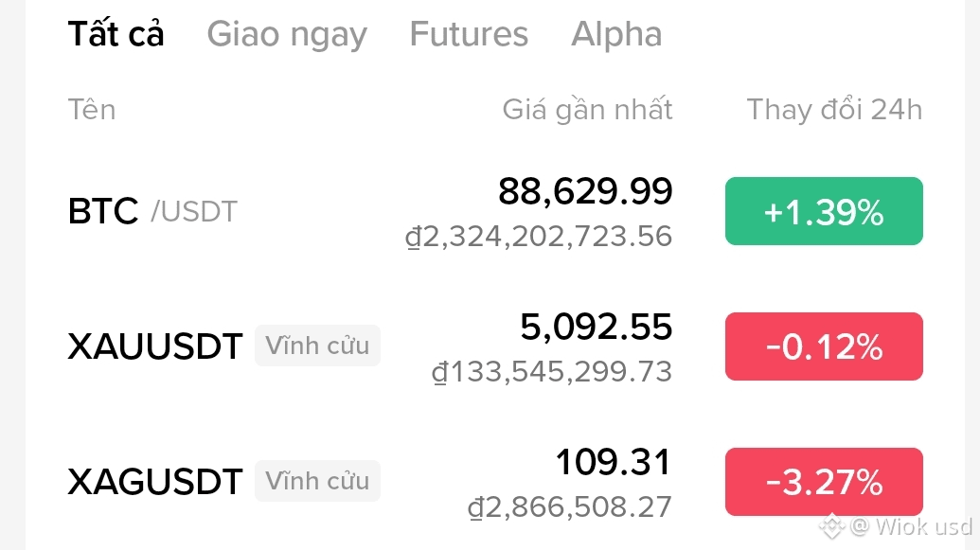The height and width of the screenshot is (550, 980).
Task: Click the Vĩnh cửu tag beside XAUUSDT
Action: (317, 346)
